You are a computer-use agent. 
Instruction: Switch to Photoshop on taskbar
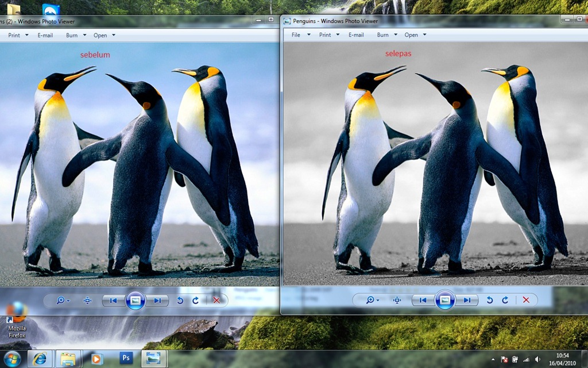(126, 358)
